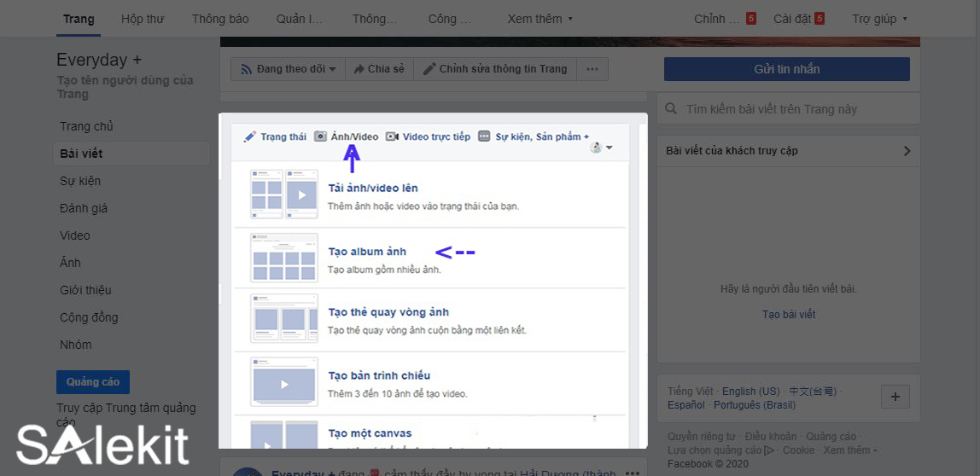Open Sự kiện in sidebar
This screenshot has width=980, height=476.
[x=80, y=181]
